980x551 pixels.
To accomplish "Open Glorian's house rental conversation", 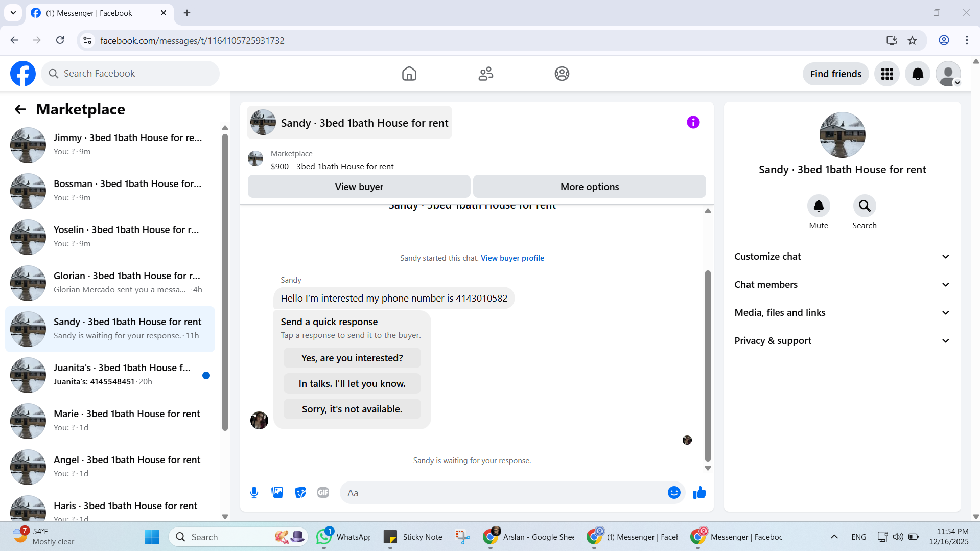I will 110,283.
